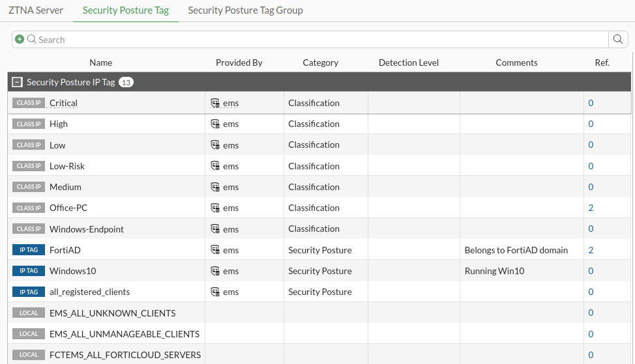
Task: Click the IP TAG badge for Windows10
Action: [29, 271]
